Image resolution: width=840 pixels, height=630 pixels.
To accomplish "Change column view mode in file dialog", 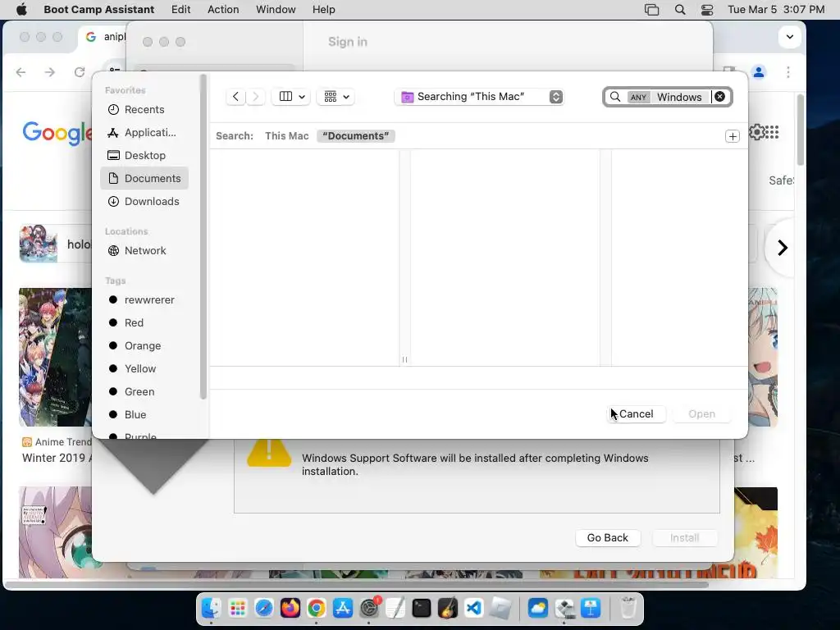I will pos(291,97).
